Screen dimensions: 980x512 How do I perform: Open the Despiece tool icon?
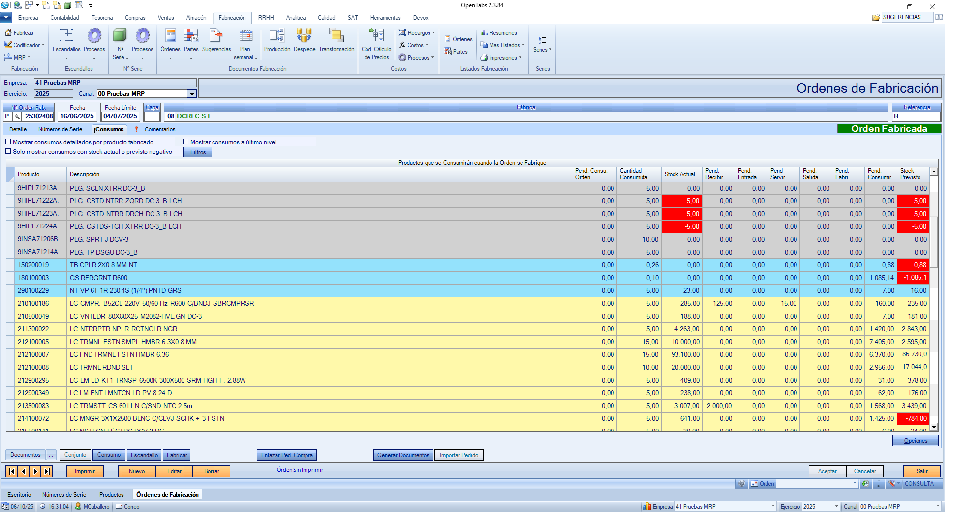pos(304,36)
